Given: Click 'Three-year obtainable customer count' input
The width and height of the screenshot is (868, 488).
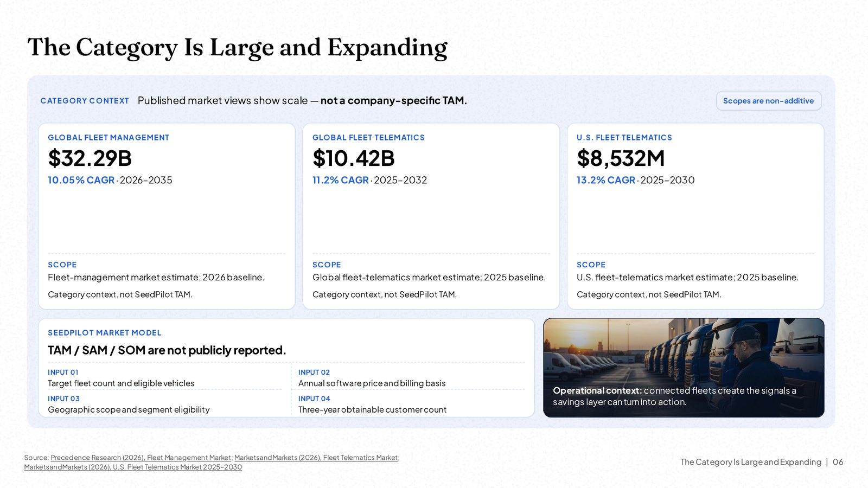Looking at the screenshot, I should [372, 410].
